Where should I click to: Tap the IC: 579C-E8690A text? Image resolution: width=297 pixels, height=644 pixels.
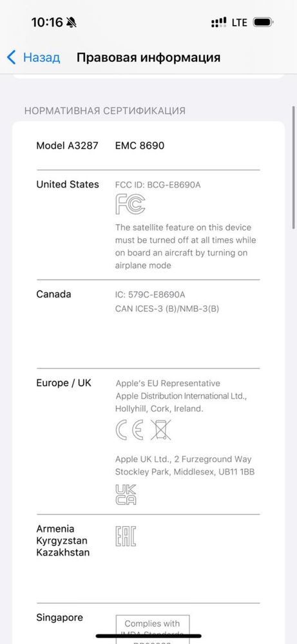click(x=150, y=295)
